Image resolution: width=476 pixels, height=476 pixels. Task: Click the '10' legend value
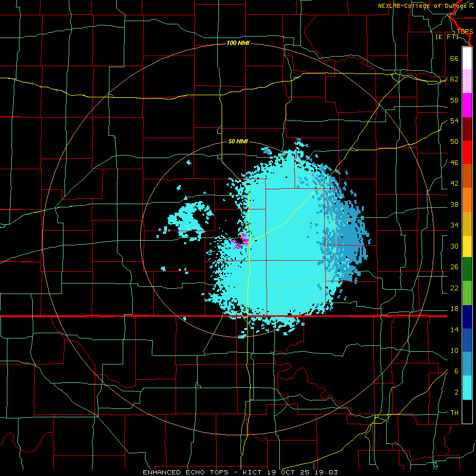(454, 350)
